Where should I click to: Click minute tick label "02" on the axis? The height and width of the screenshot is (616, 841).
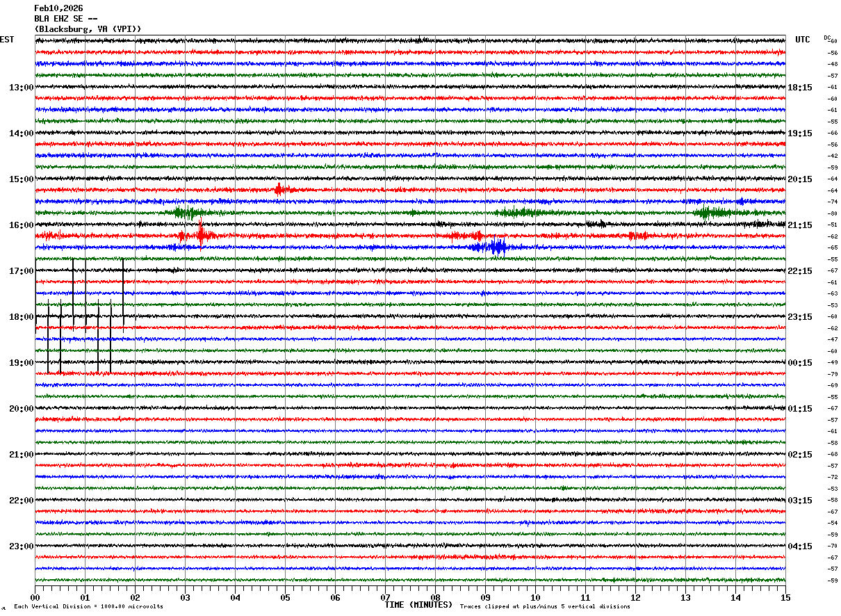(x=135, y=598)
